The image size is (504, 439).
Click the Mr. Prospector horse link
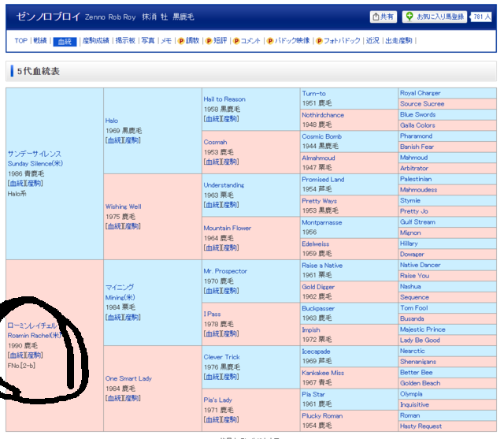[x=224, y=271]
